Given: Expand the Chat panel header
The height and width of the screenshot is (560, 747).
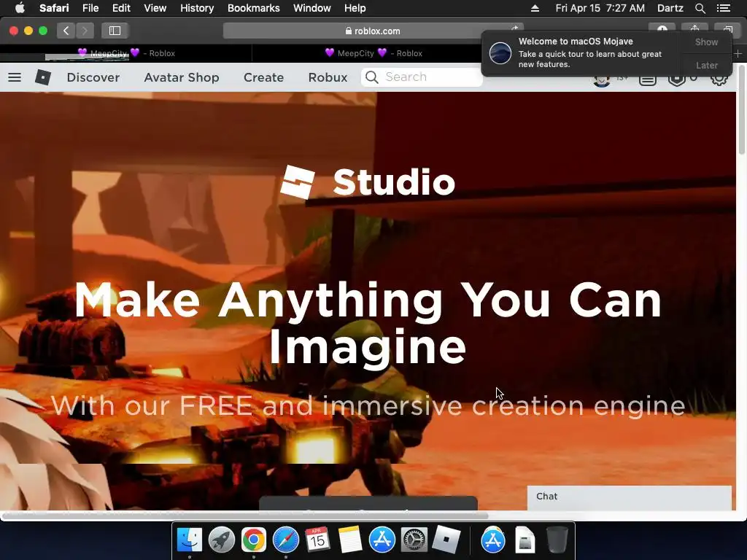Looking at the screenshot, I should tap(629, 497).
